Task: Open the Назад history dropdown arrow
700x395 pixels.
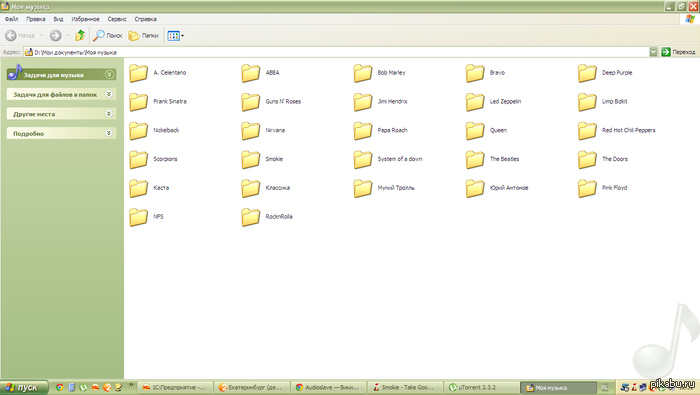Action: tap(42, 36)
